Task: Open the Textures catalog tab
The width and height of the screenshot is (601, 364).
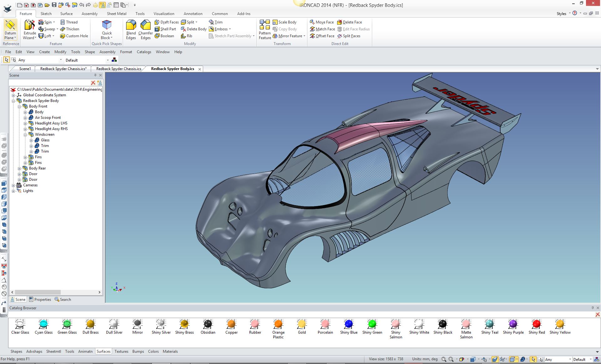Action: pos(121,351)
